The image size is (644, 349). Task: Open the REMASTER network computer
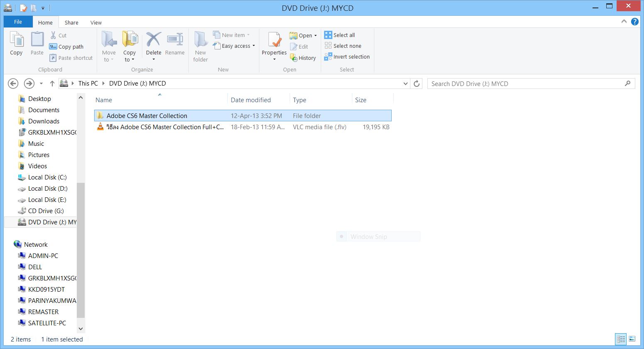43,312
